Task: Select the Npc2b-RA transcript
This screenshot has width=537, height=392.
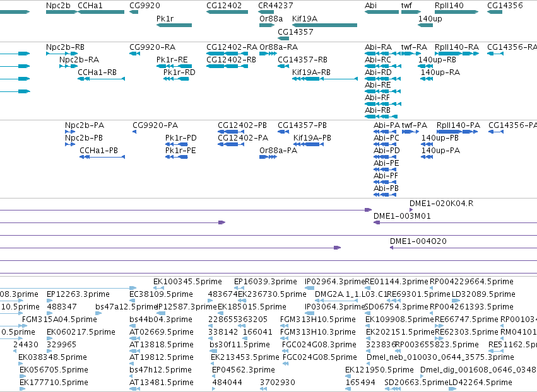Action: [x=68, y=66]
